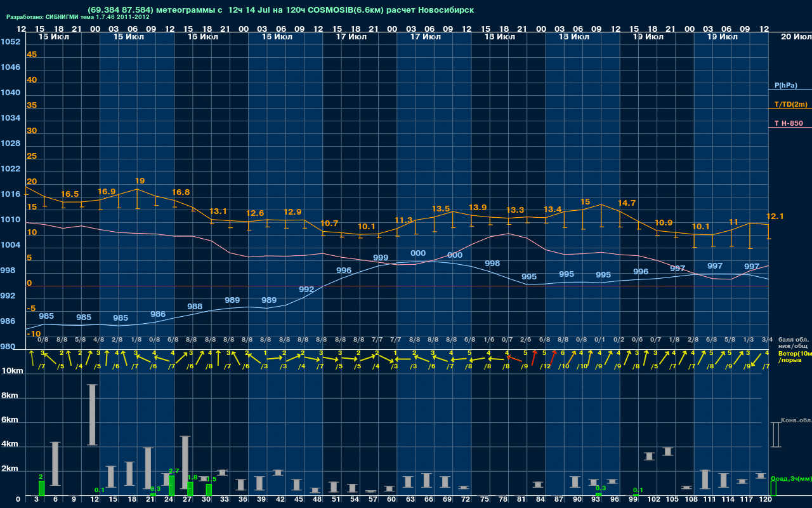This screenshot has height=508, width=812.
Task: Click temperature peak value '19'
Action: (140, 181)
